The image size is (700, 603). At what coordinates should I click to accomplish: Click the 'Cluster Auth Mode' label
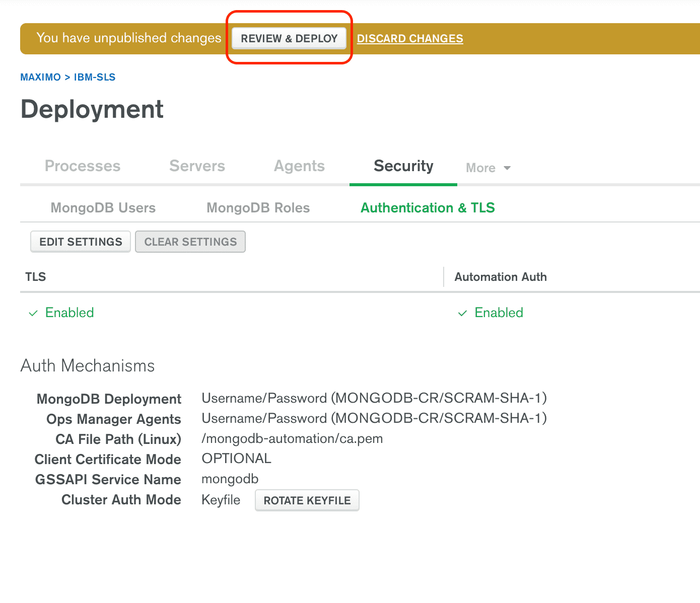click(121, 500)
